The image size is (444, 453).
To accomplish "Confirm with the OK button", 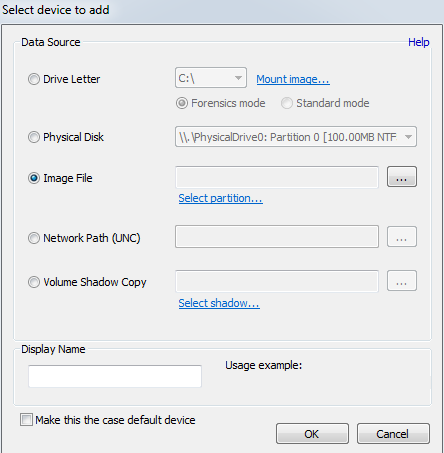I will 312,434.
